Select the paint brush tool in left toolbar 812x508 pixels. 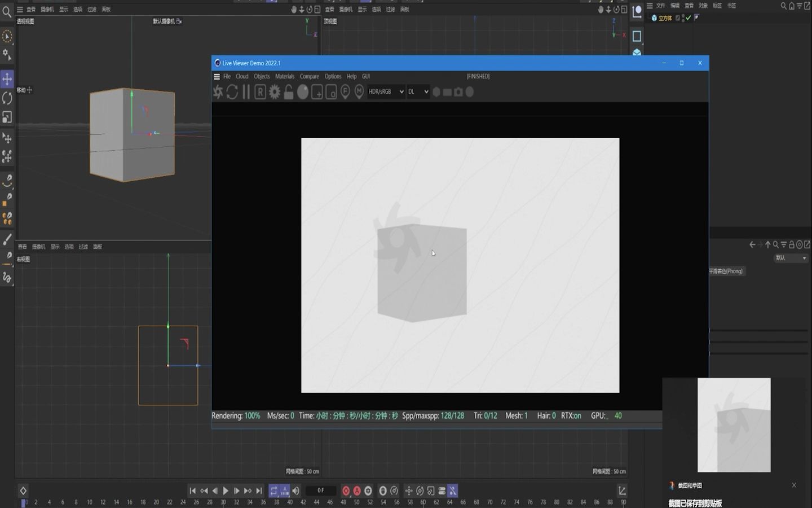[x=7, y=239]
